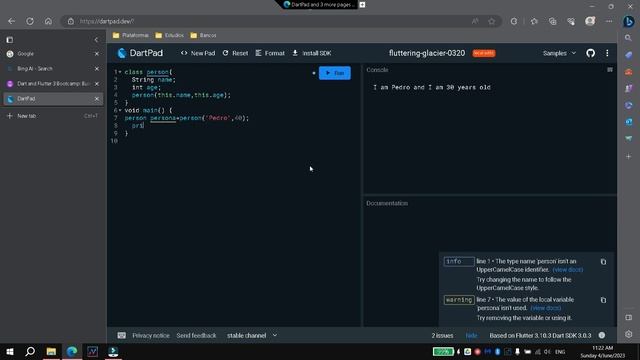Click the fluttering-glacier-0320 pad title

(427, 53)
